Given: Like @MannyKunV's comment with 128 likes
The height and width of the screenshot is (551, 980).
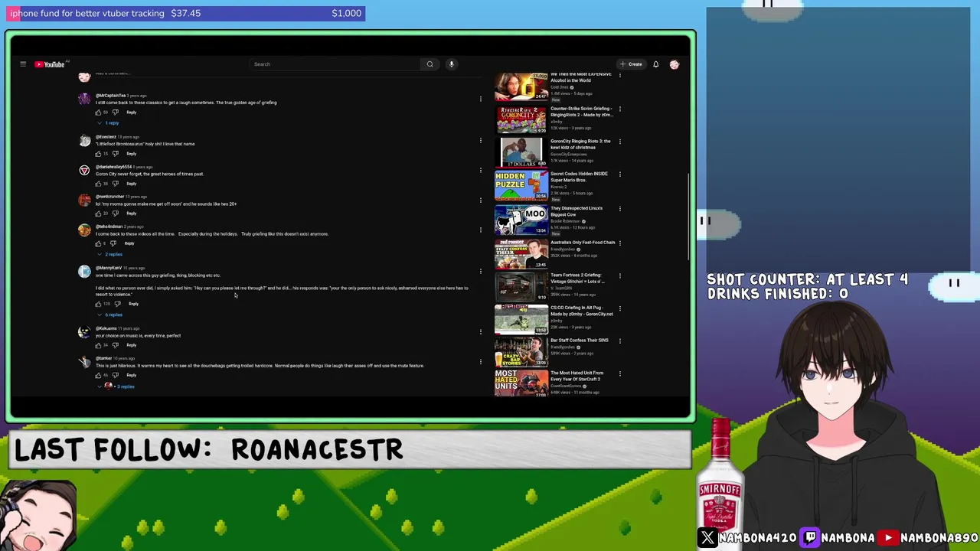Looking at the screenshot, I should 98,304.
